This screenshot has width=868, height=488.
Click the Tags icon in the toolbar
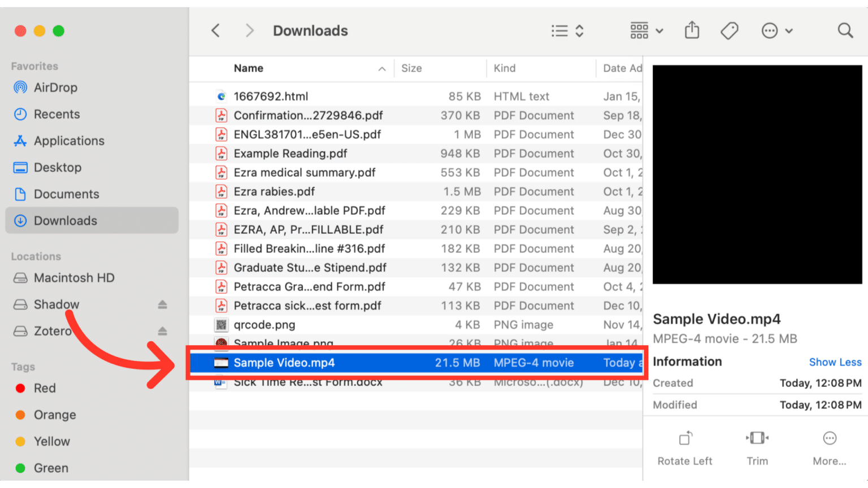(x=729, y=30)
